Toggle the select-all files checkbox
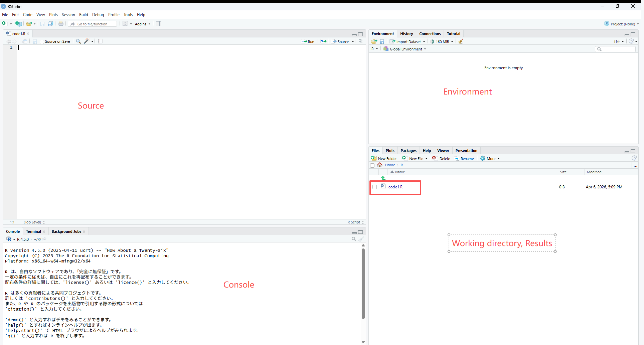This screenshot has height=345, width=644. click(x=372, y=165)
